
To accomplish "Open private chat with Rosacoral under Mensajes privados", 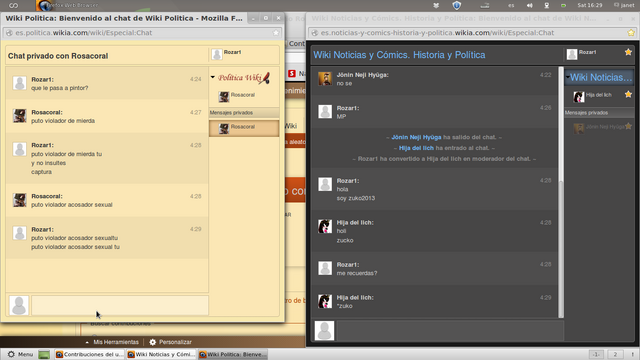I will 244,128.
